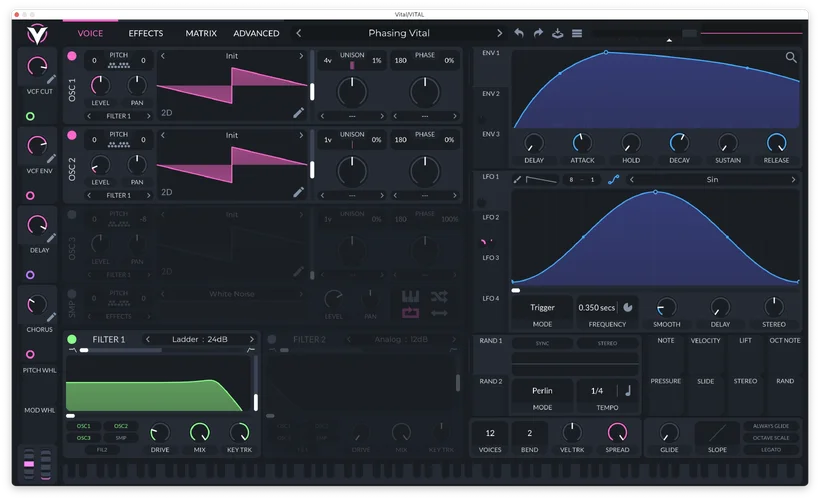Click the Vital logo icon
This screenshot has width=820, height=500.
37,33
